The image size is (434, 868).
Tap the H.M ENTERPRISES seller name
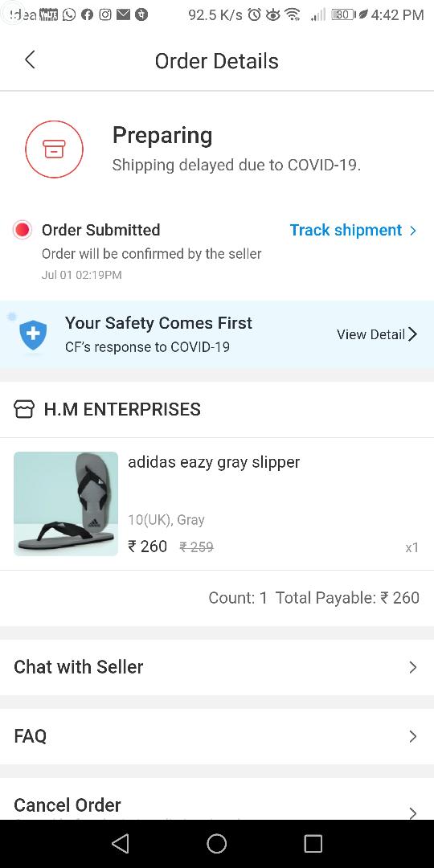(x=122, y=409)
